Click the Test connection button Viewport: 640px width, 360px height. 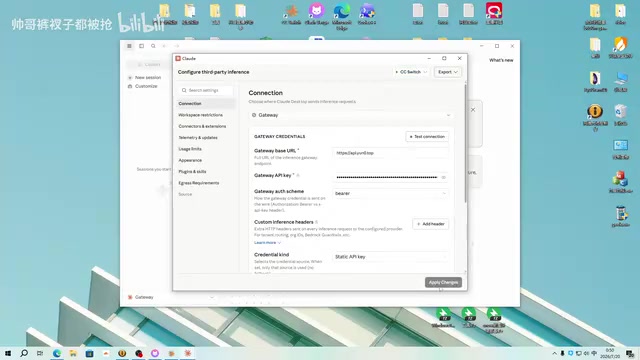click(427, 137)
